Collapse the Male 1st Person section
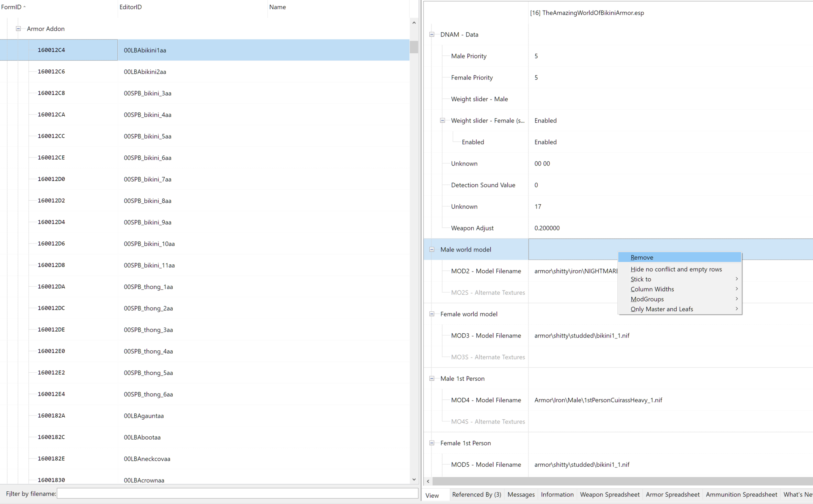 tap(431, 379)
